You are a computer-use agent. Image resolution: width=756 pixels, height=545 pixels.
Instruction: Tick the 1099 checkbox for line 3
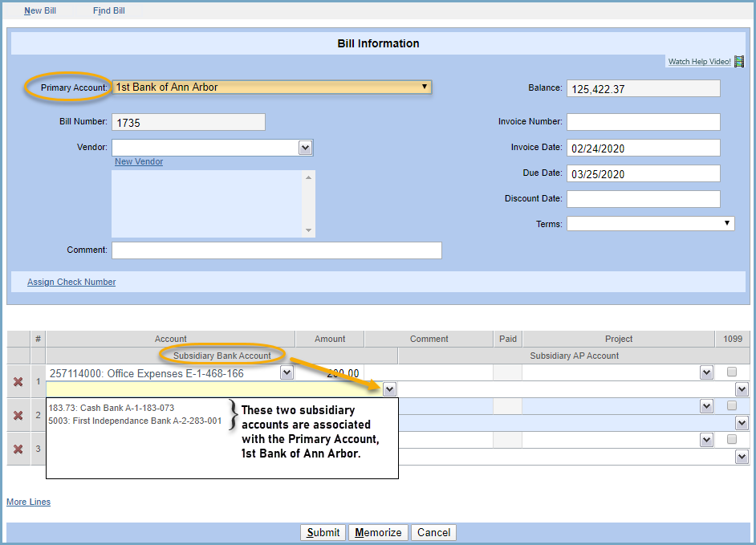click(x=732, y=439)
